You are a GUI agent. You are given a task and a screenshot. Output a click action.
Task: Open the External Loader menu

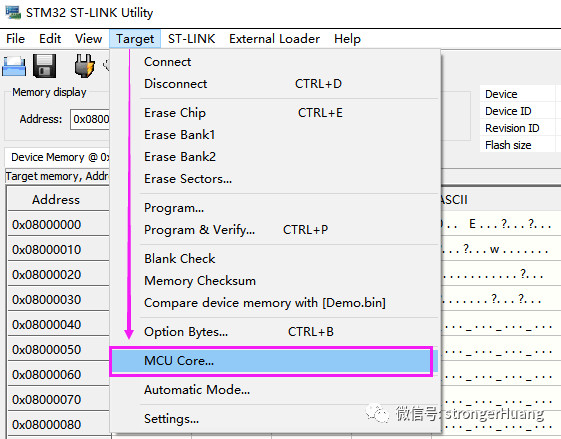274,39
